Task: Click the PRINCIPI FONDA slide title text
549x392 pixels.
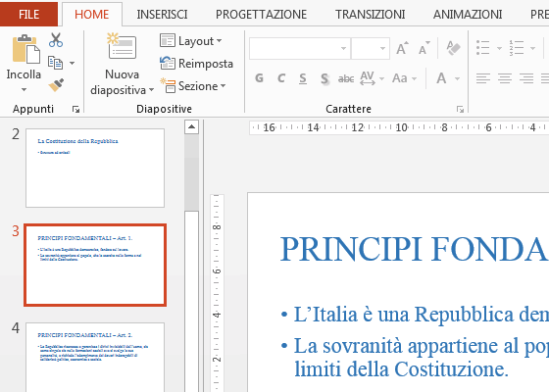Action: (414, 249)
